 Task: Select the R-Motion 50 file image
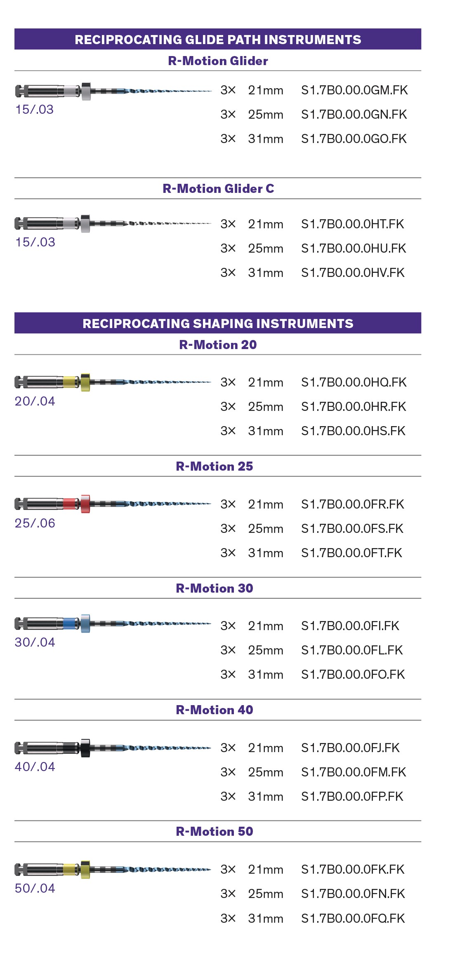(x=113, y=870)
